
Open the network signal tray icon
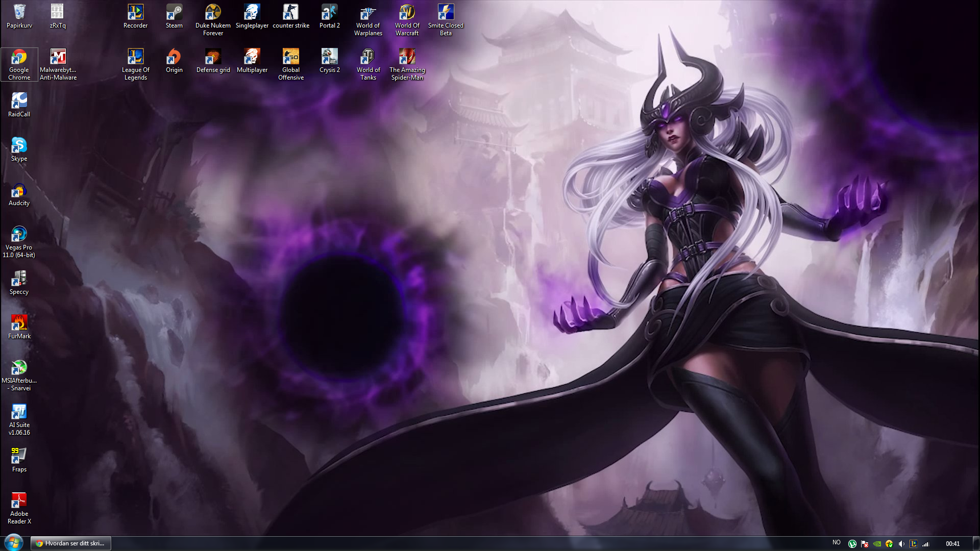click(x=926, y=544)
